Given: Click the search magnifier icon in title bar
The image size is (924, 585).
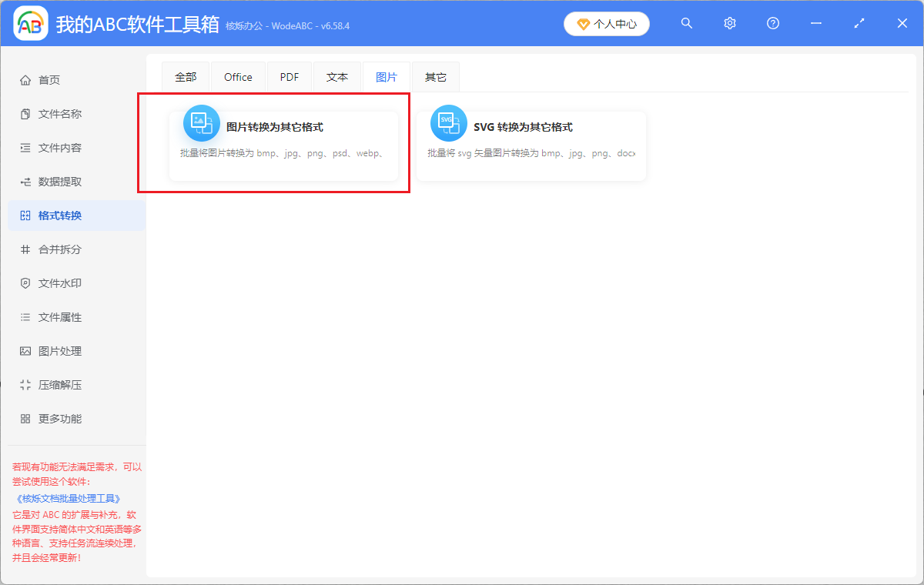Looking at the screenshot, I should [x=687, y=23].
